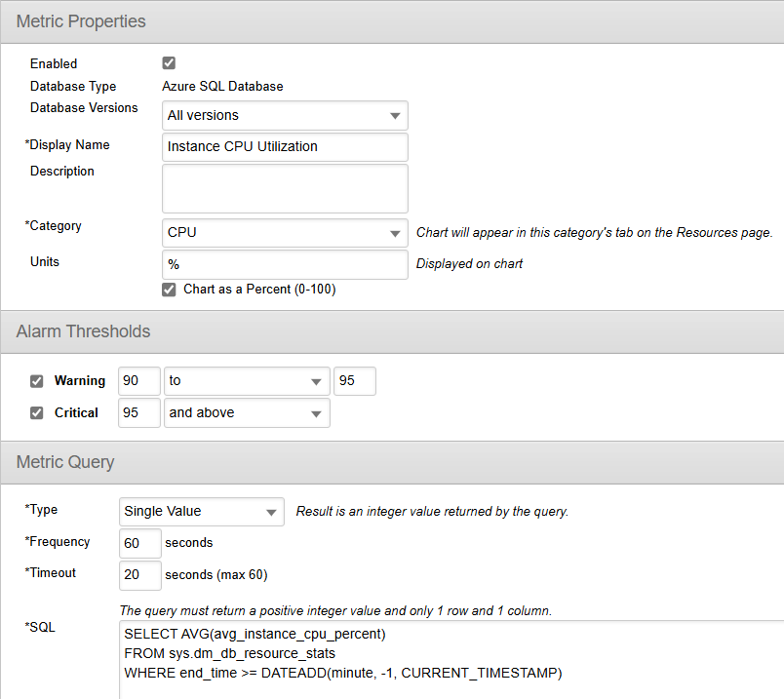Open the Warning range 'to' dropdown
The width and height of the screenshot is (784, 699).
tap(247, 381)
